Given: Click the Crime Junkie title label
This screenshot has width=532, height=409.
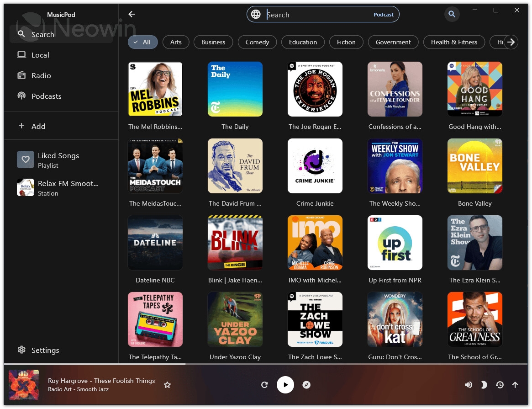Looking at the screenshot, I should (315, 203).
